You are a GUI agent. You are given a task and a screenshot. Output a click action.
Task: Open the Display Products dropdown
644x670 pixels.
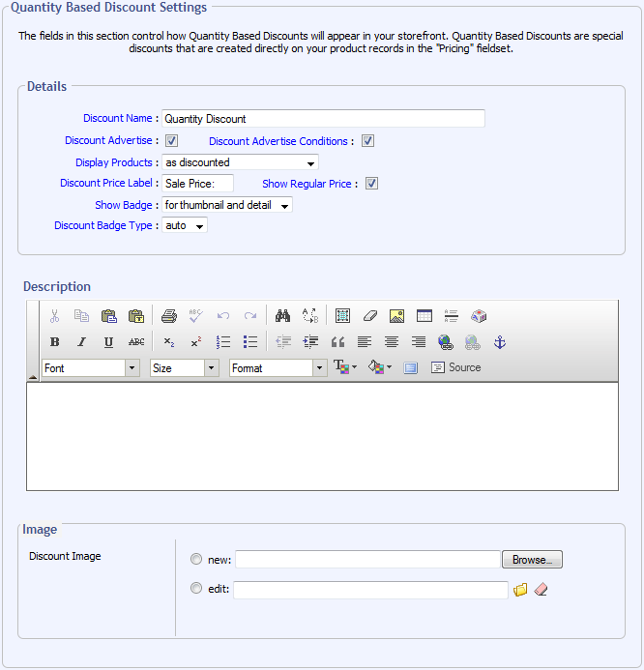[x=240, y=162]
